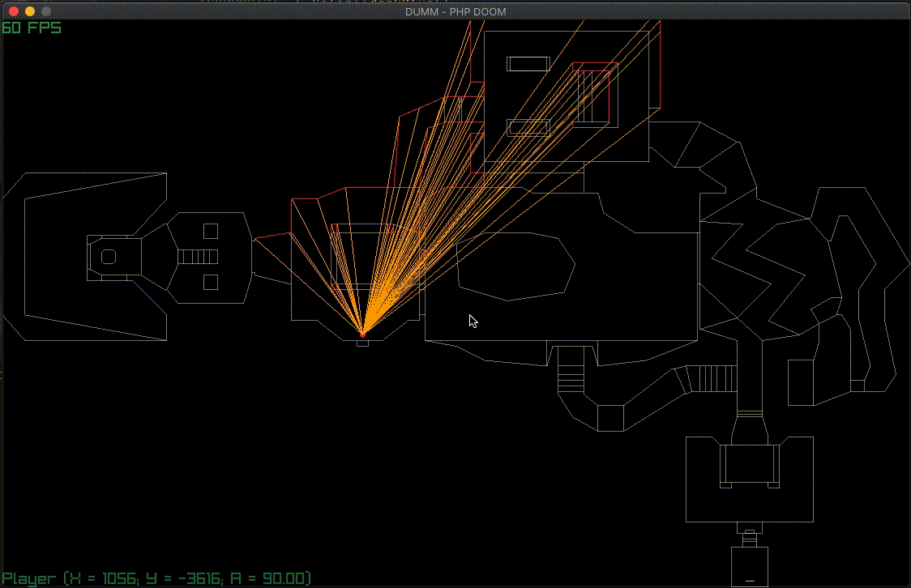Minimize the window with yellow button
The width and height of the screenshot is (911, 588).
coord(30,11)
